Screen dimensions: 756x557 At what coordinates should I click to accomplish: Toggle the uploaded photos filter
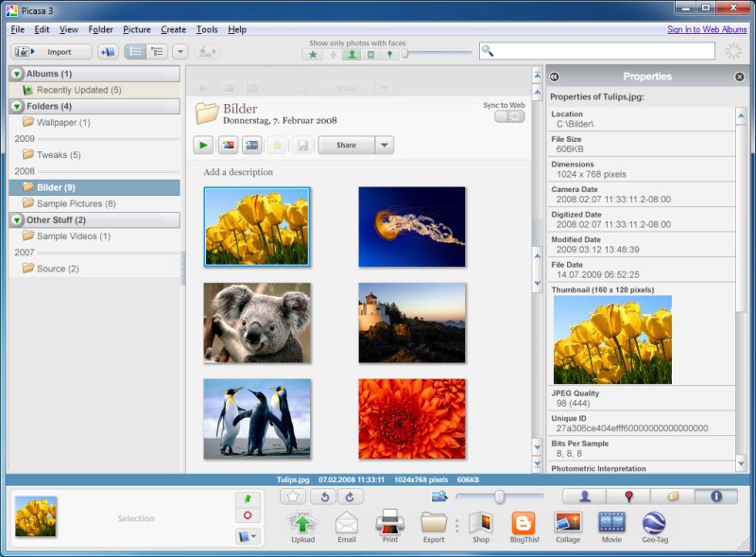[x=333, y=55]
